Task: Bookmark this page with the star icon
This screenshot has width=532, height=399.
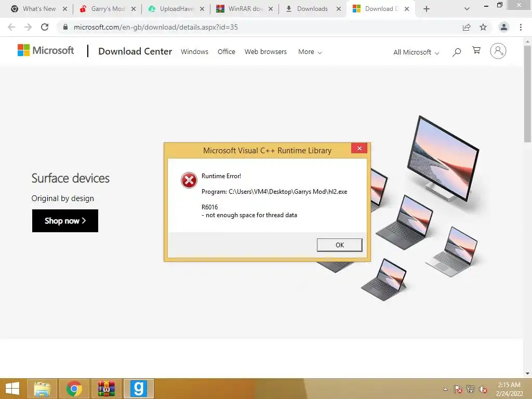Action: [x=483, y=27]
